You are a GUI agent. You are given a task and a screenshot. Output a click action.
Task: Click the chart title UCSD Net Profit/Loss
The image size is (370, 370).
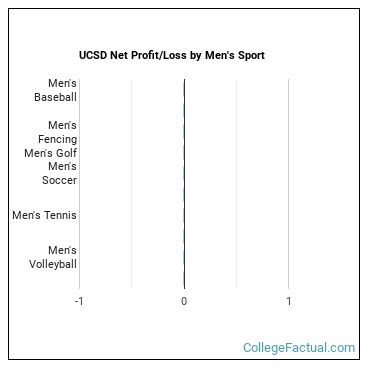[172, 55]
